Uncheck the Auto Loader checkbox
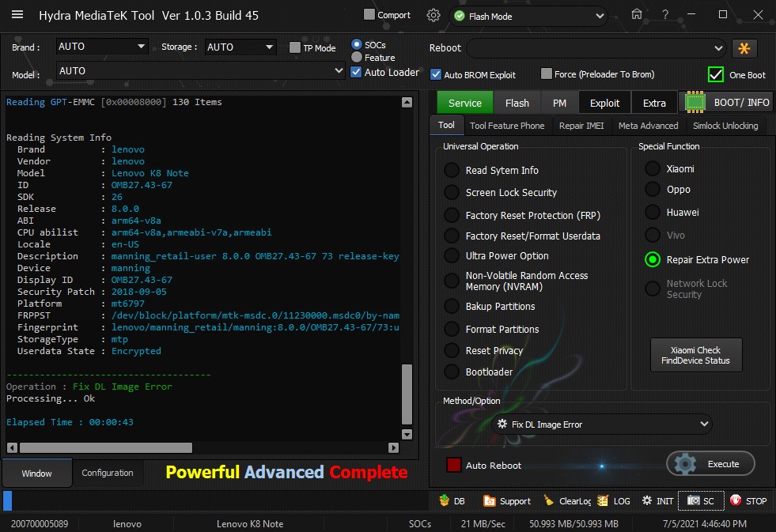Viewport: 776px width, 532px height. tap(356, 72)
